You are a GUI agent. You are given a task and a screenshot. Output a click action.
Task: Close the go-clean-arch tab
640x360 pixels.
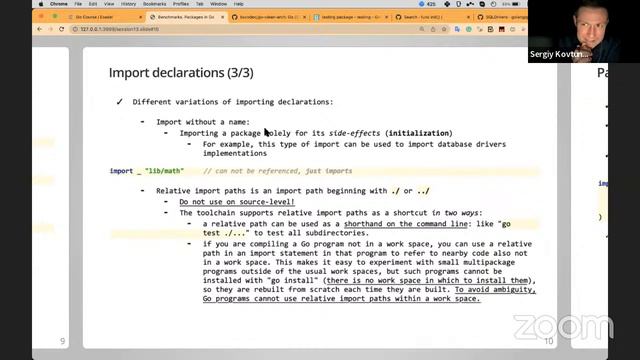pos(304,17)
